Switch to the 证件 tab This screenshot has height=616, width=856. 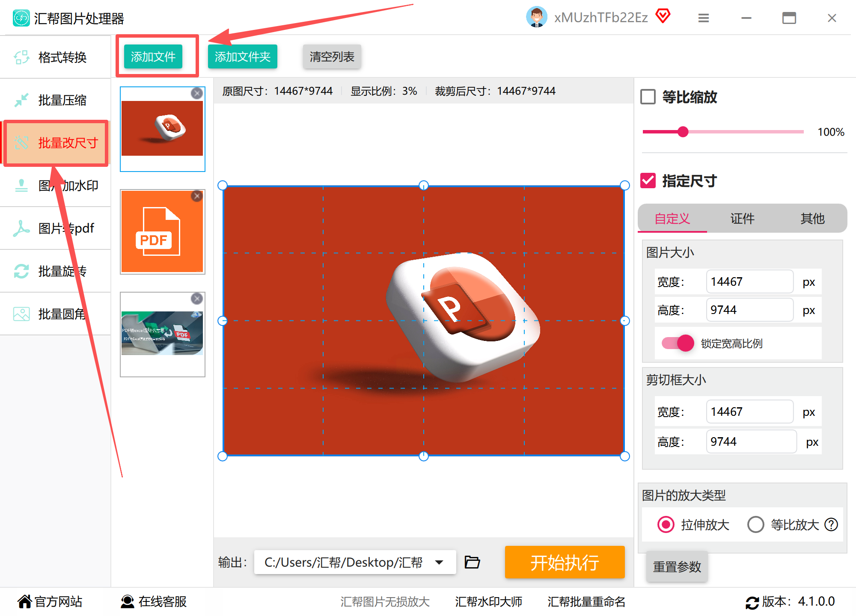click(x=742, y=219)
